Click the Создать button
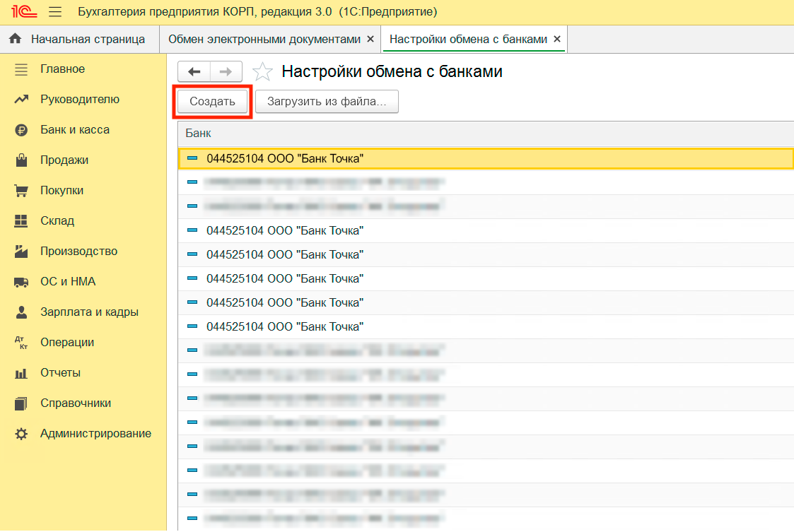The height and width of the screenshot is (532, 794). tap(212, 102)
